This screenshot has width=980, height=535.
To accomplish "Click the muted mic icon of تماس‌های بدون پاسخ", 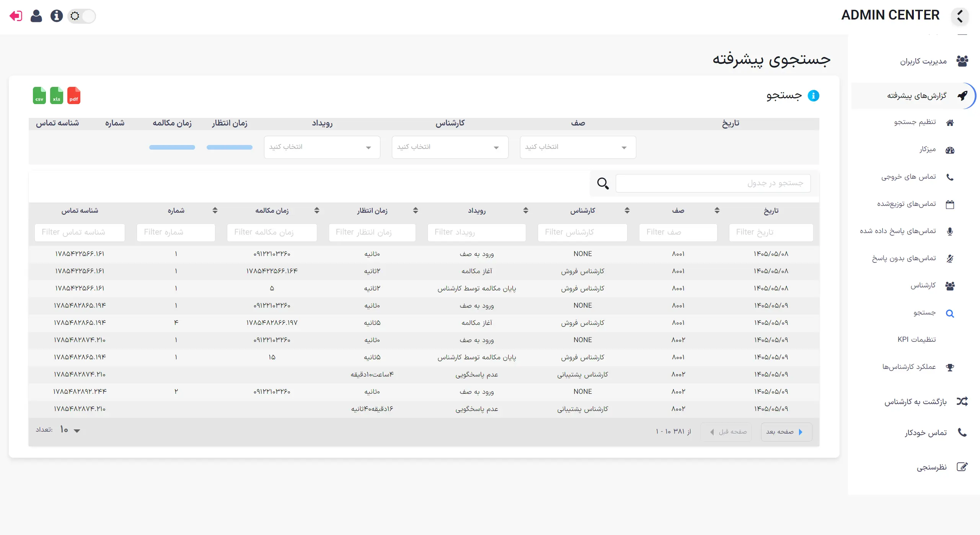I will pyautogui.click(x=950, y=259).
